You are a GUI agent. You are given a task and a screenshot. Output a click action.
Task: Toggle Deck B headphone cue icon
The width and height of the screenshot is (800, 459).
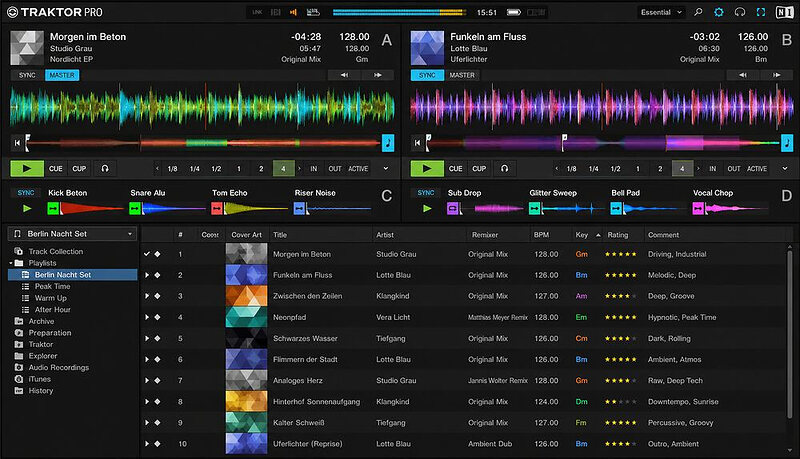pyautogui.click(x=505, y=168)
